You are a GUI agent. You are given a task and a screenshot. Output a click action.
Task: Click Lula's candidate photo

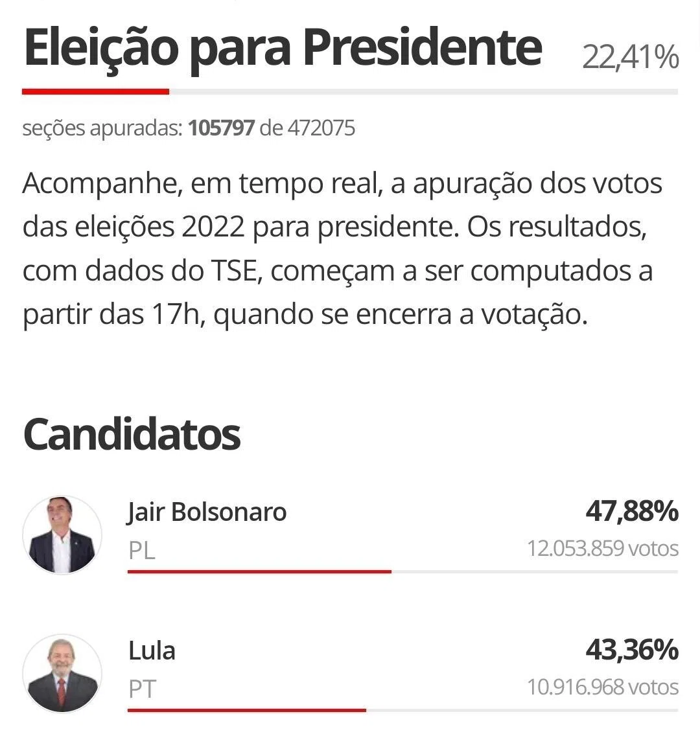[x=62, y=673]
